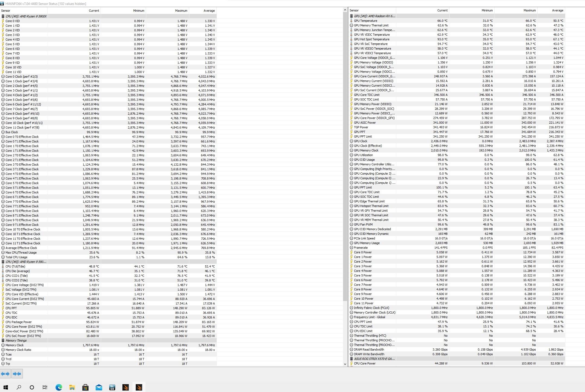Open Task View in taskbar

point(45,387)
